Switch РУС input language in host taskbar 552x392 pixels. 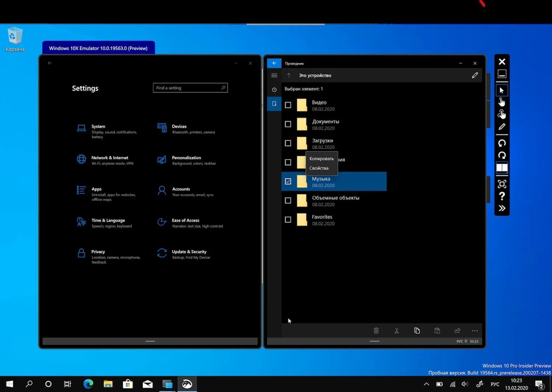tap(495, 384)
